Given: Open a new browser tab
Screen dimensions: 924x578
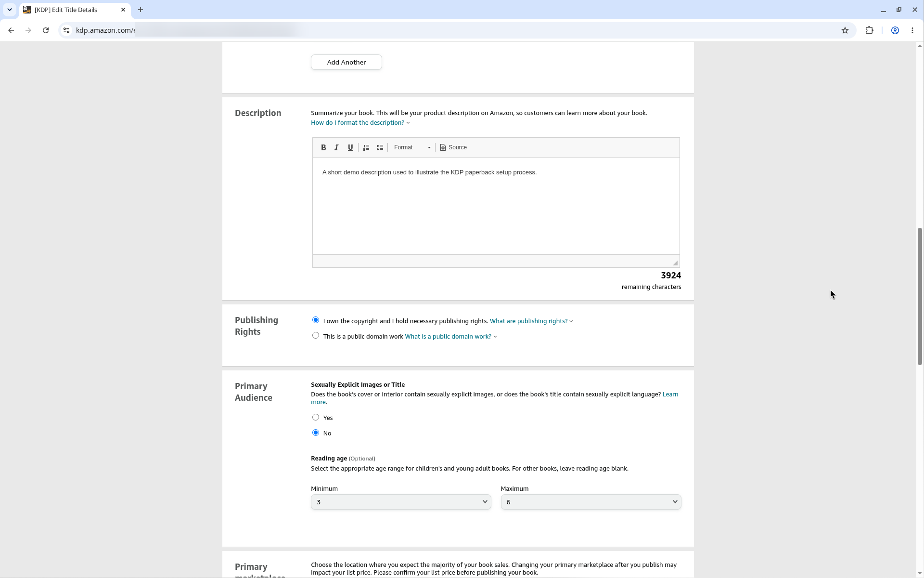Looking at the screenshot, I should 141,10.
